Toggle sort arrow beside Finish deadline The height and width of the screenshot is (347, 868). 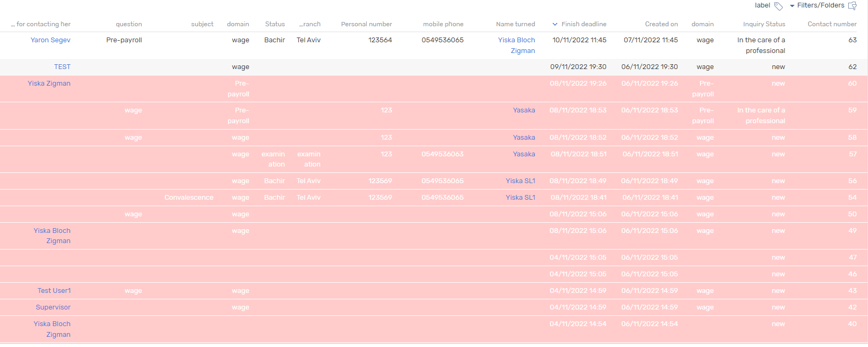pyautogui.click(x=555, y=24)
